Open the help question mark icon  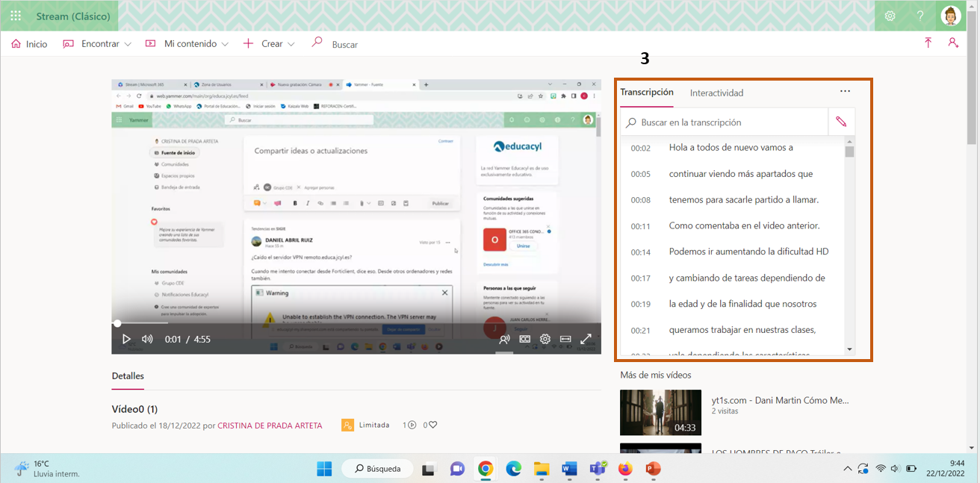click(x=920, y=16)
